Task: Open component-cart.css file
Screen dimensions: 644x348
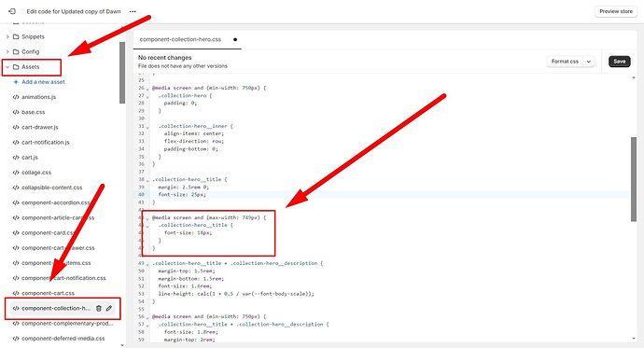Action: 48,293
